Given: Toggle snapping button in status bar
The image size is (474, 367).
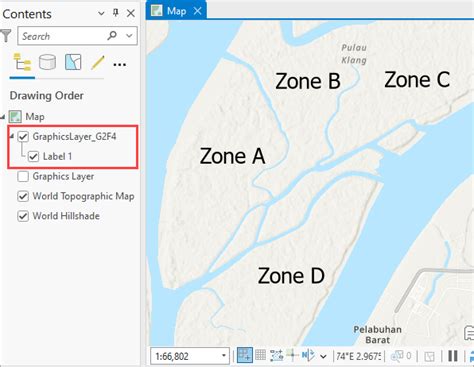Looking at the screenshot, I should [245, 355].
